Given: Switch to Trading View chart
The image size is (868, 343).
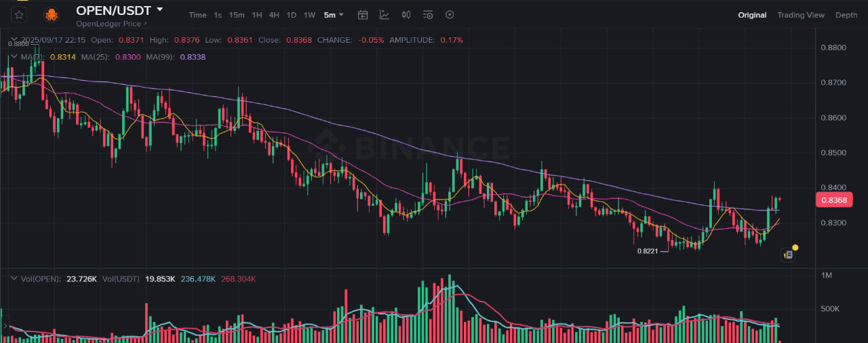Looking at the screenshot, I should coord(801,15).
